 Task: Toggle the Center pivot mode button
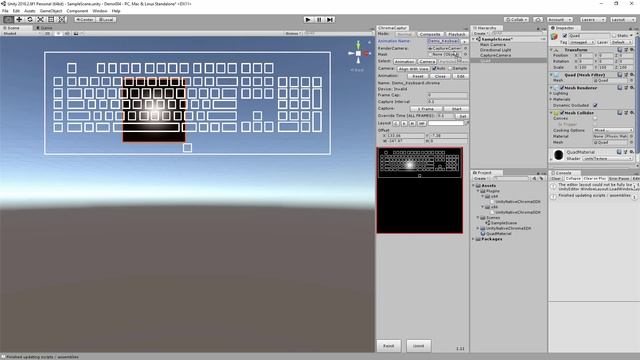point(84,20)
